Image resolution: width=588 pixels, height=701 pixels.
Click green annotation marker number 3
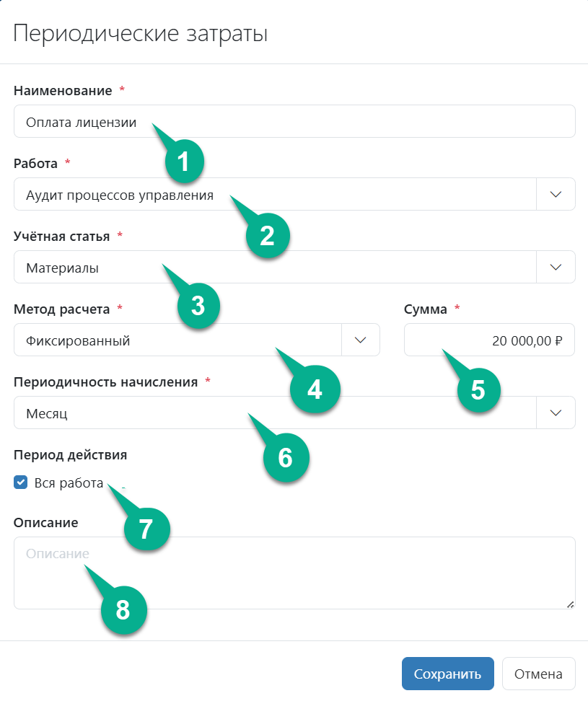click(x=198, y=306)
